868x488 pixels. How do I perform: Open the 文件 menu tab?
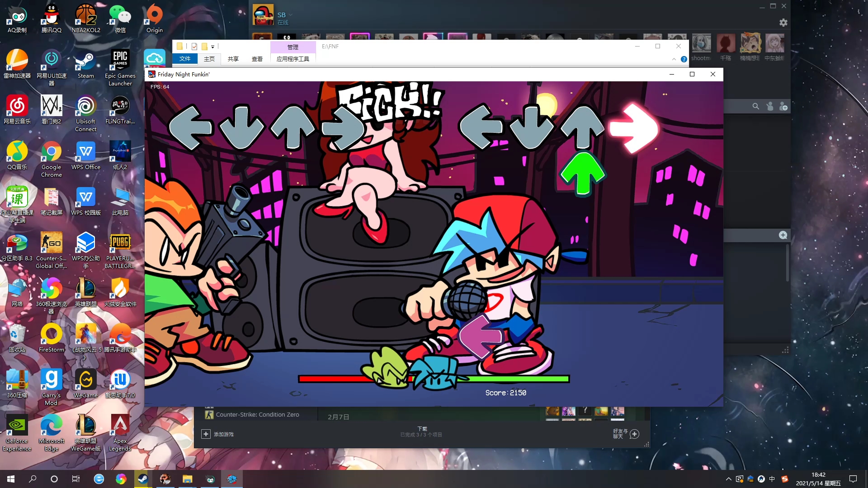point(184,59)
